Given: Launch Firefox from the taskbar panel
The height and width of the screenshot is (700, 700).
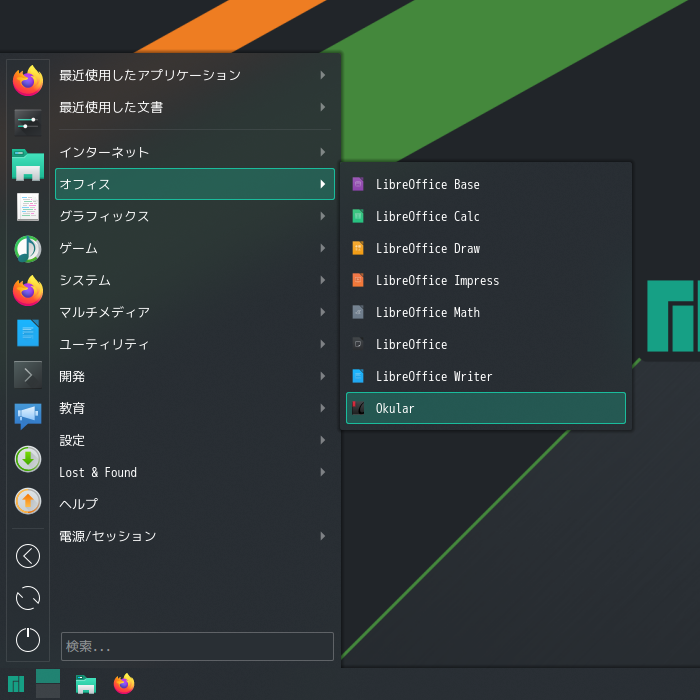Looking at the screenshot, I should 124,683.
